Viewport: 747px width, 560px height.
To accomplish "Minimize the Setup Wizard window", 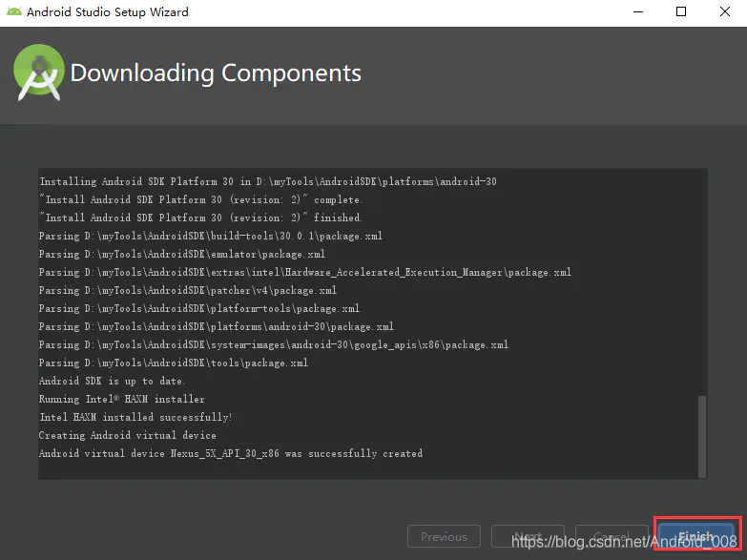I will pos(638,11).
